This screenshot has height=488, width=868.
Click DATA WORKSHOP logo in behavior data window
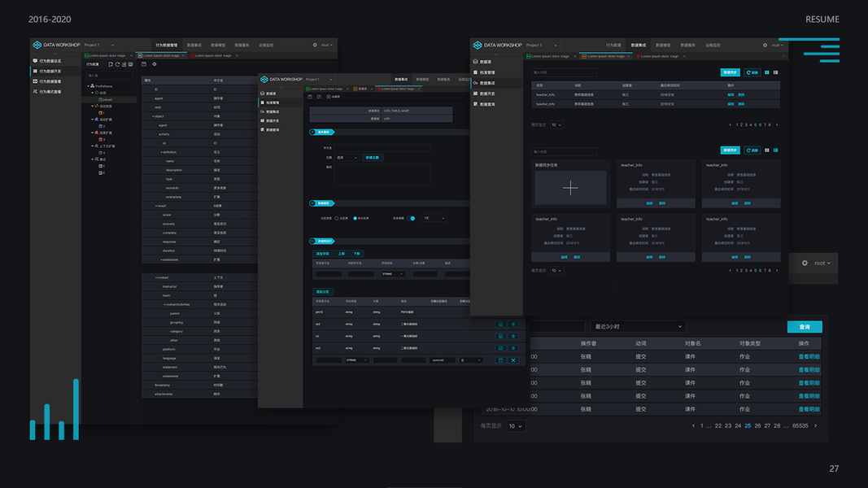(56, 45)
